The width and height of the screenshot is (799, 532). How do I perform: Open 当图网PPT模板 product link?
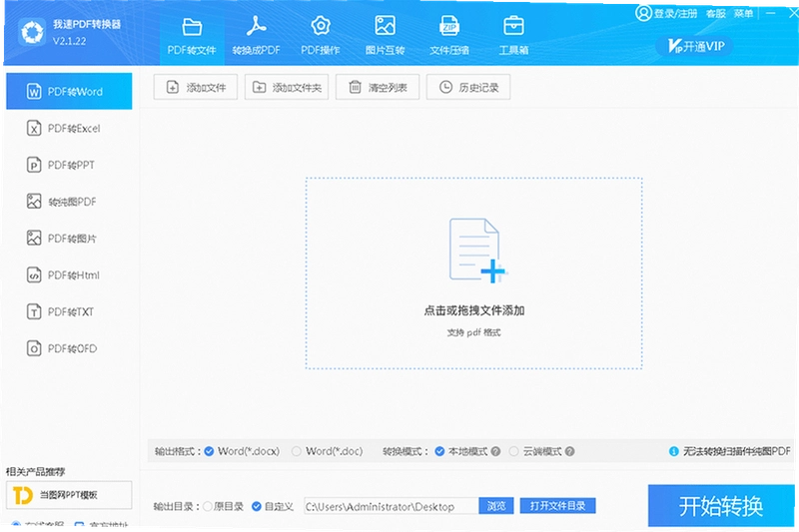pyautogui.click(x=69, y=495)
